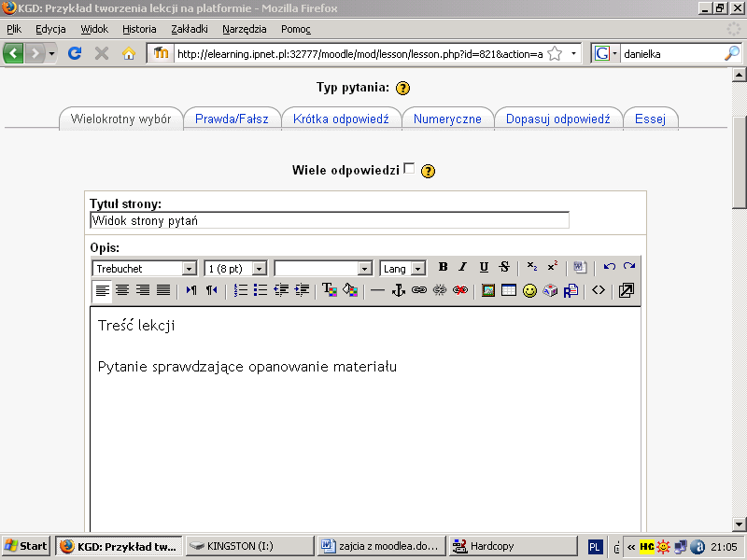The height and width of the screenshot is (560, 747).
Task: Open the Zakładki menu
Action: pos(190,29)
